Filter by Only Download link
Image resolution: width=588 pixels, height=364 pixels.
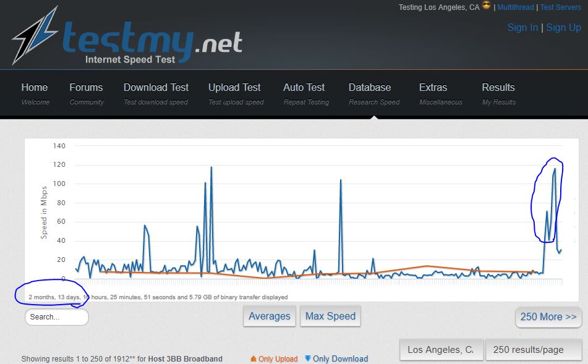click(x=341, y=359)
